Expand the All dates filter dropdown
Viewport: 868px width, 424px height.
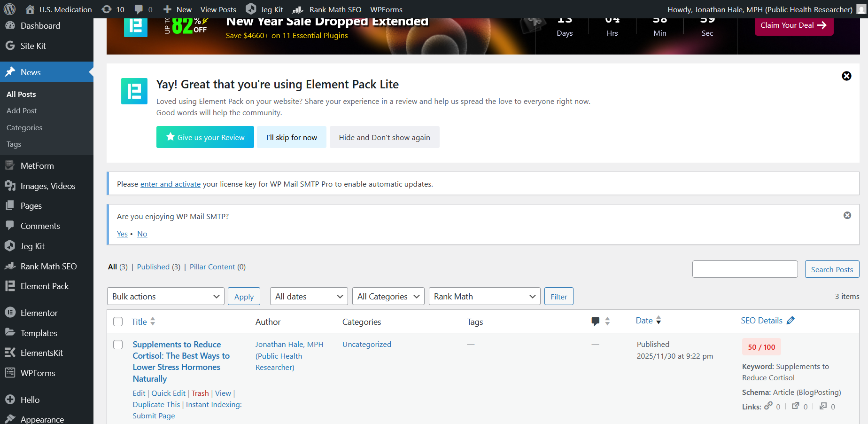[x=309, y=297]
